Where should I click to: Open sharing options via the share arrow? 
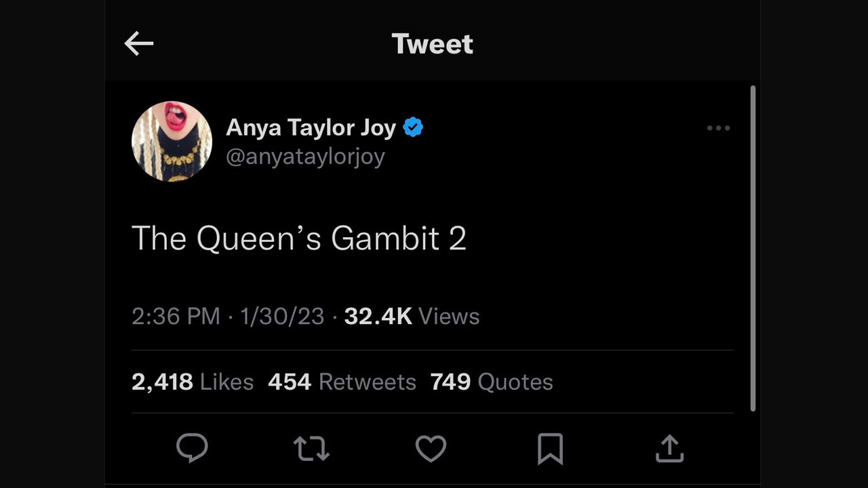pos(669,448)
